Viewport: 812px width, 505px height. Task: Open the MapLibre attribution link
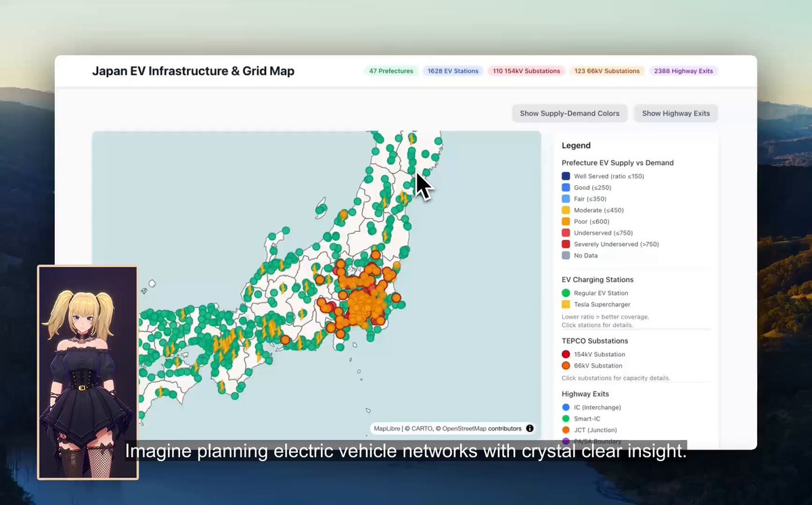[x=388, y=429]
